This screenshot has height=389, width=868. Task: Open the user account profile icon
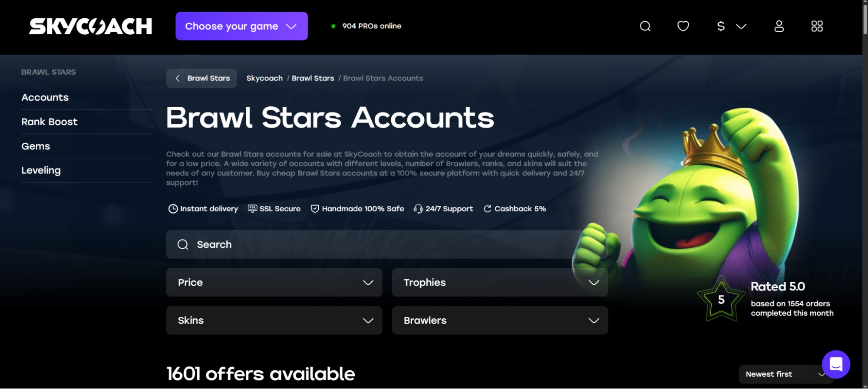(x=779, y=26)
